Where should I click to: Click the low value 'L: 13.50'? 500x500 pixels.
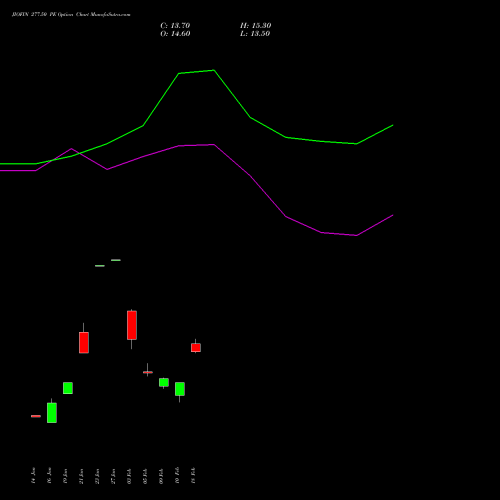(x=255, y=34)
